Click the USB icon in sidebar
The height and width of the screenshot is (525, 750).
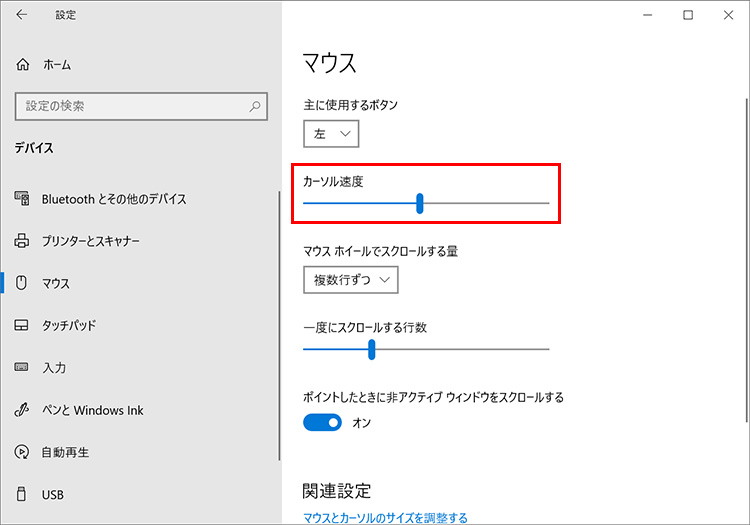(23, 494)
